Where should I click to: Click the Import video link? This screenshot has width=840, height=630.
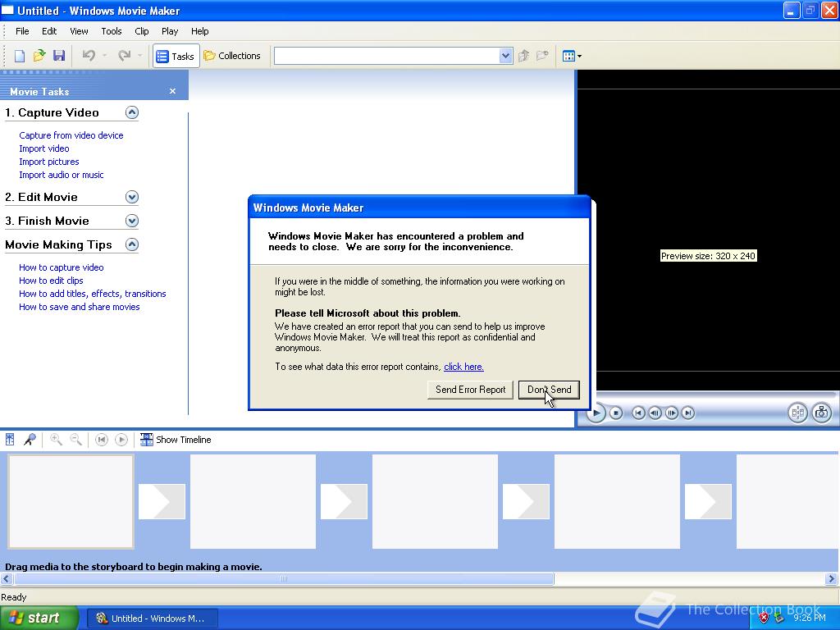(x=44, y=148)
